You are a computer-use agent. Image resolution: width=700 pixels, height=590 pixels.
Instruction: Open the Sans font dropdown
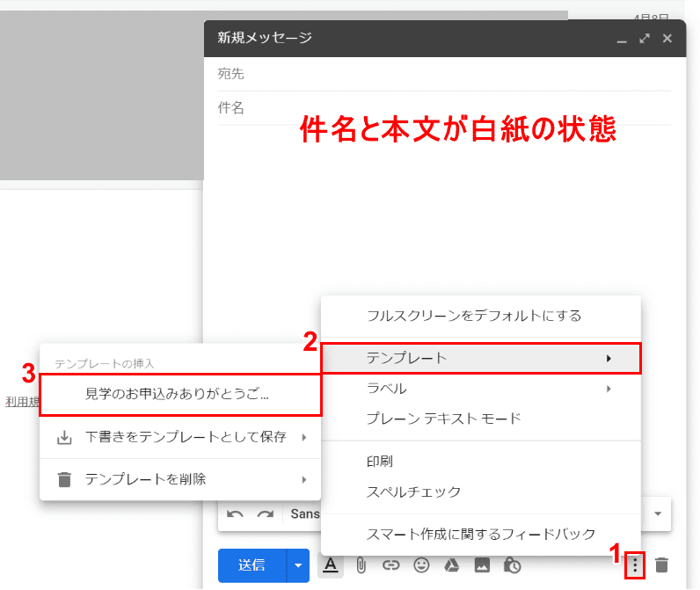305,514
